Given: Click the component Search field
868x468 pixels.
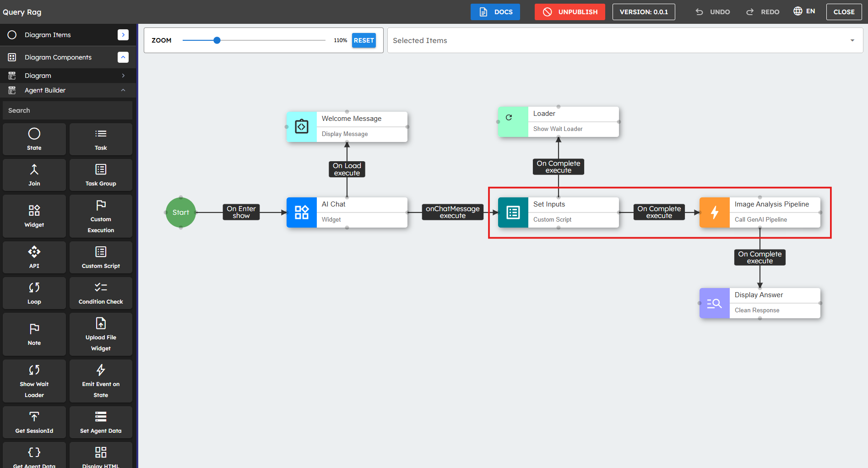Looking at the screenshot, I should click(68, 110).
